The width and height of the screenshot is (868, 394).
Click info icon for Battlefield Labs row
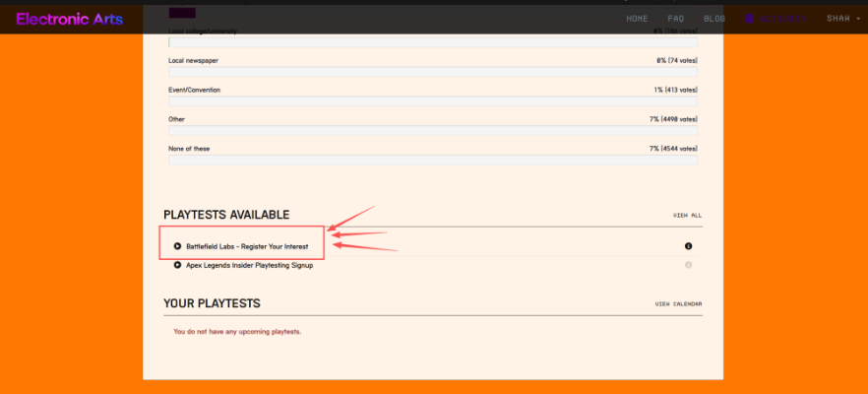(688, 246)
